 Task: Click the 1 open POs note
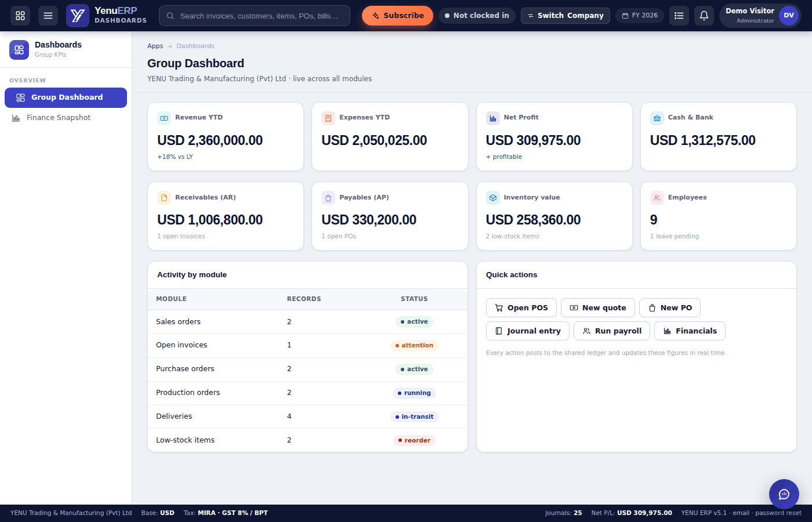(x=339, y=237)
